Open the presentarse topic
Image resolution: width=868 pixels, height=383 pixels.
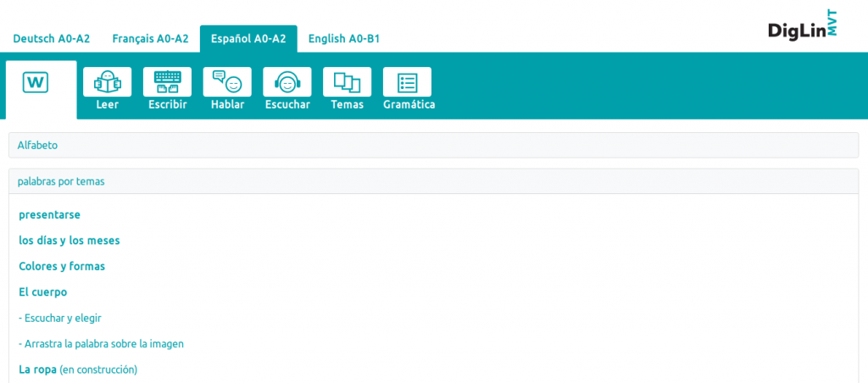pyautogui.click(x=49, y=214)
